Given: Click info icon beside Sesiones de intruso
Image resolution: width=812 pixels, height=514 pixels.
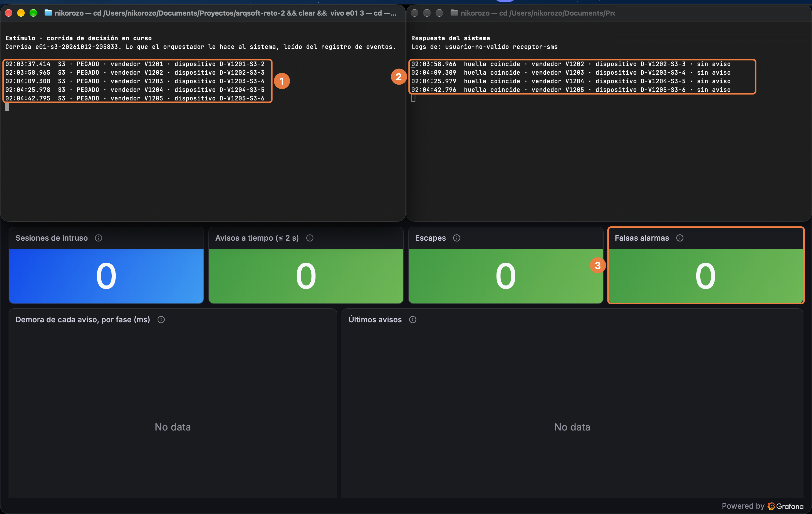Looking at the screenshot, I should coord(99,238).
